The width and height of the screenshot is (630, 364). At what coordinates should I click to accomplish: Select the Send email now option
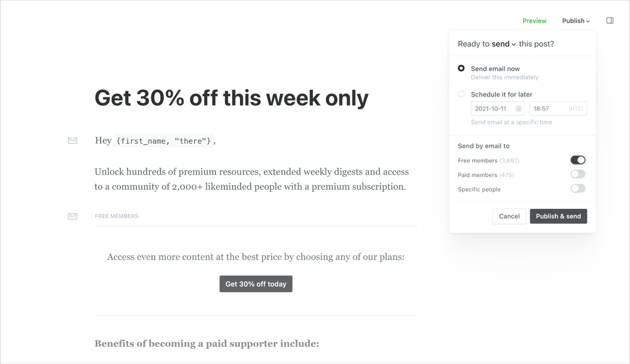461,68
